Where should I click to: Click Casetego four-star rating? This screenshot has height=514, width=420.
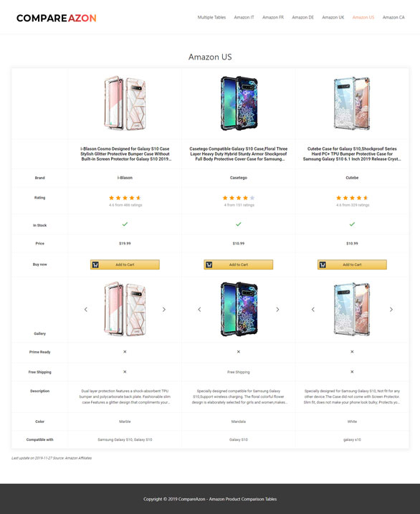tap(239, 198)
